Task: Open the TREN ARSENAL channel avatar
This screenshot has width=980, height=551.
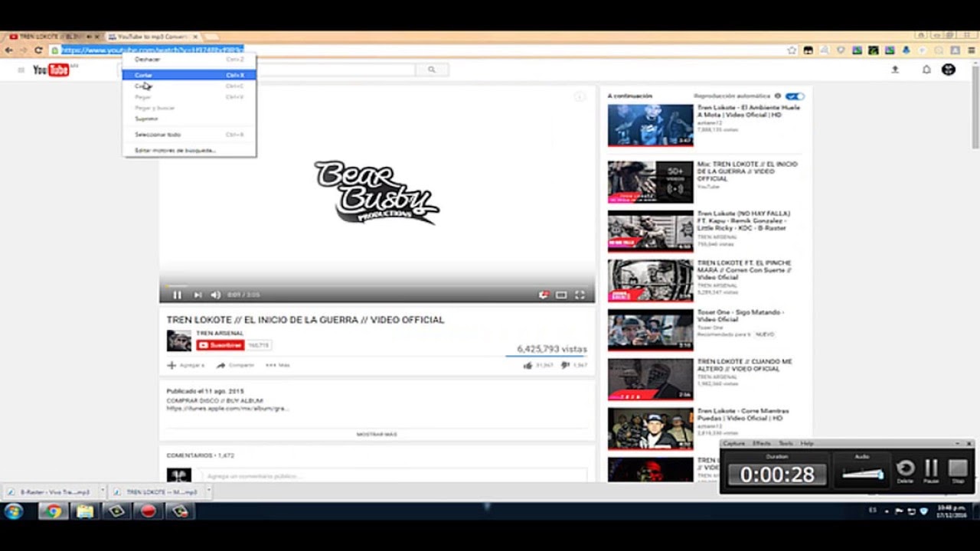Action: pos(179,341)
